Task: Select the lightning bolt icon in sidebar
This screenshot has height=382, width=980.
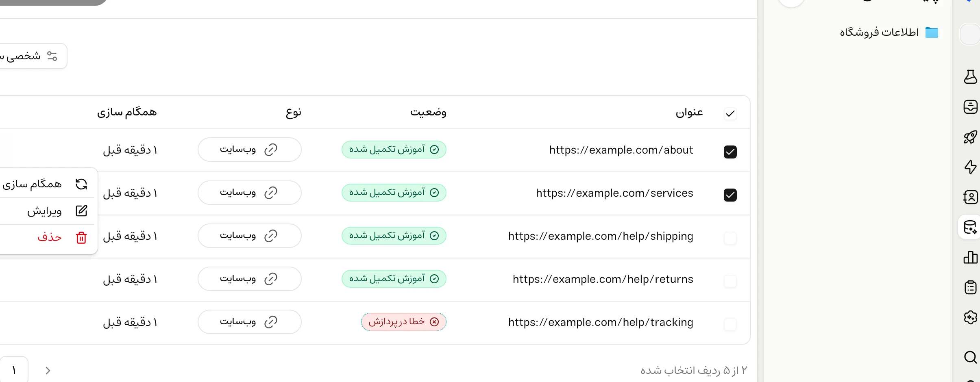Action: (x=970, y=167)
